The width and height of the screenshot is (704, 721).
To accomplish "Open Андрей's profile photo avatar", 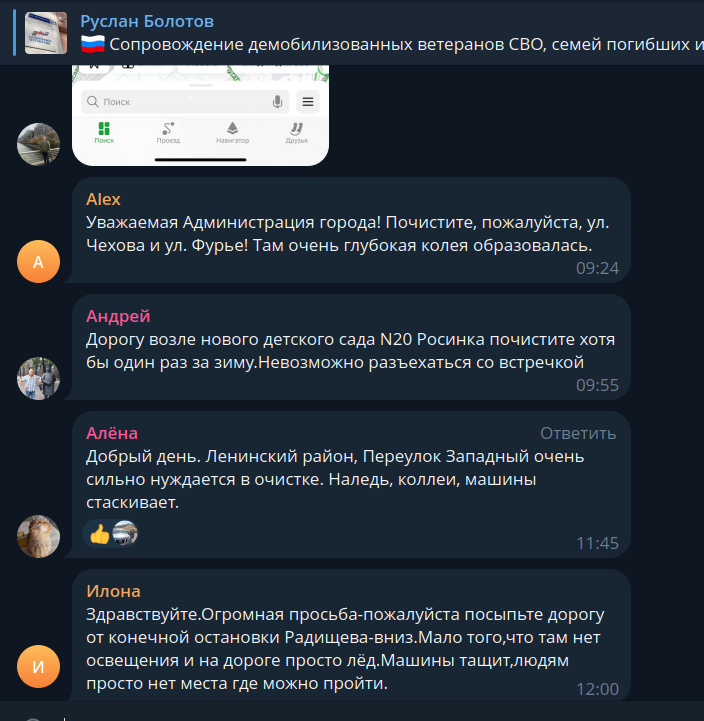I will coord(38,378).
